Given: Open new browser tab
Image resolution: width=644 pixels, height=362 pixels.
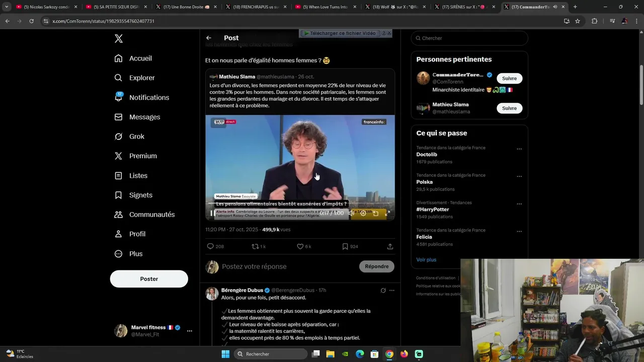Looking at the screenshot, I should 575,7.
